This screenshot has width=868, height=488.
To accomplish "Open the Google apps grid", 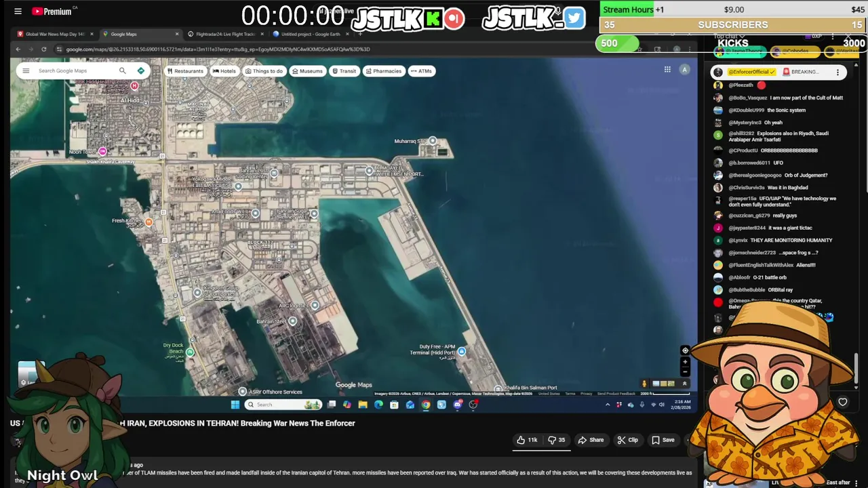I will (667, 69).
